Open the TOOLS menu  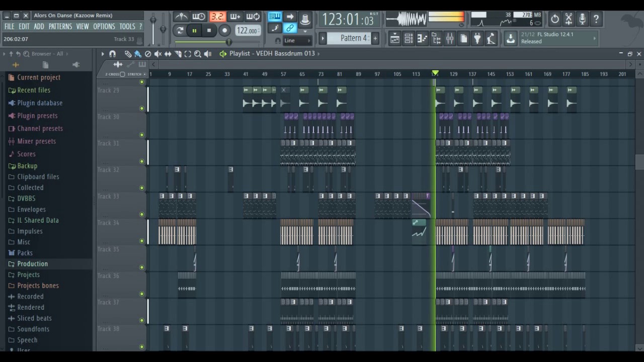tap(127, 26)
